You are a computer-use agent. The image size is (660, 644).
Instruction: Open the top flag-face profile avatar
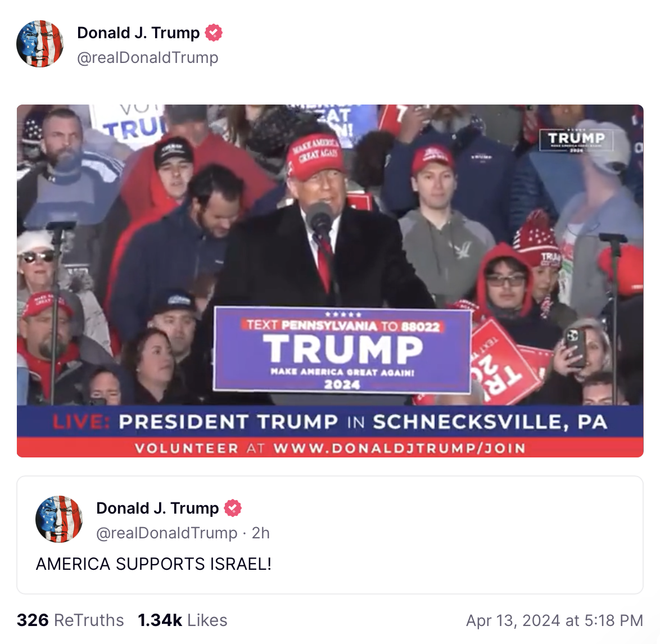pos(40,44)
